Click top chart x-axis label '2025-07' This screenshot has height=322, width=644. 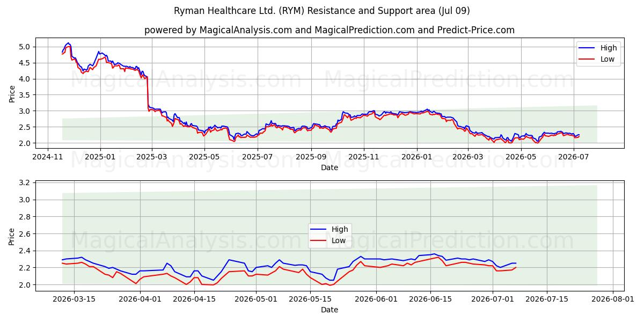tap(258, 157)
